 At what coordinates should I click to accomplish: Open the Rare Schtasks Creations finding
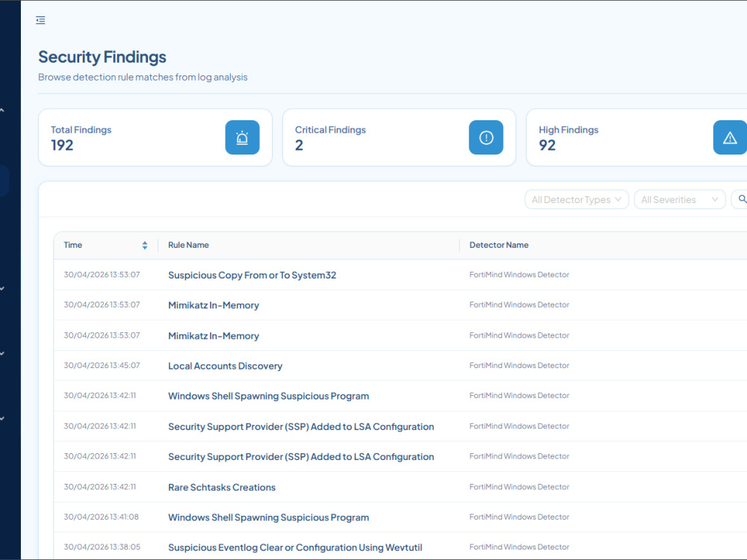point(222,488)
